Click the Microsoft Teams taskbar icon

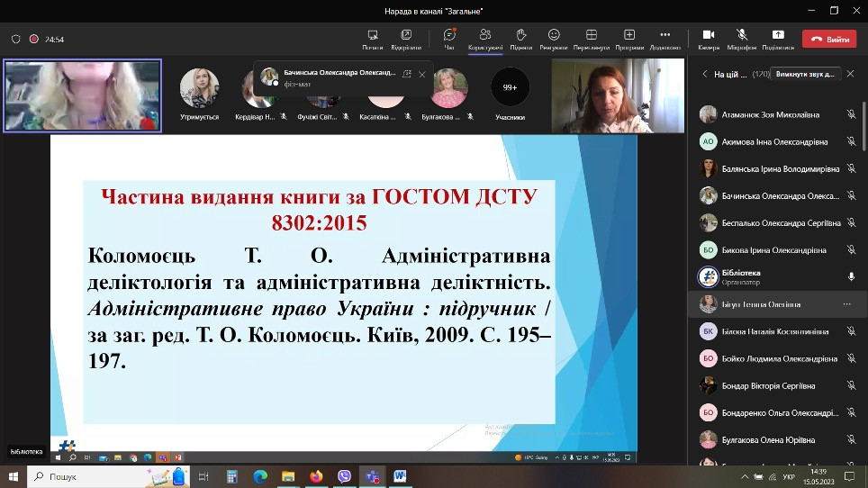coord(372,476)
